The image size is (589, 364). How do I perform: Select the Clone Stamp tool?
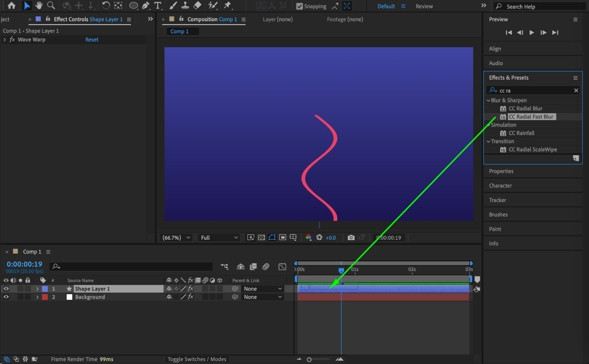[185, 5]
